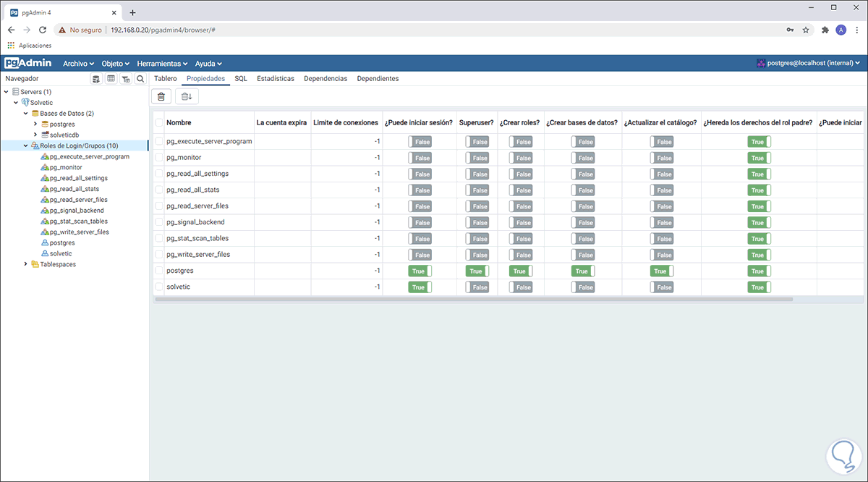Reload the page in the browser

click(43, 30)
